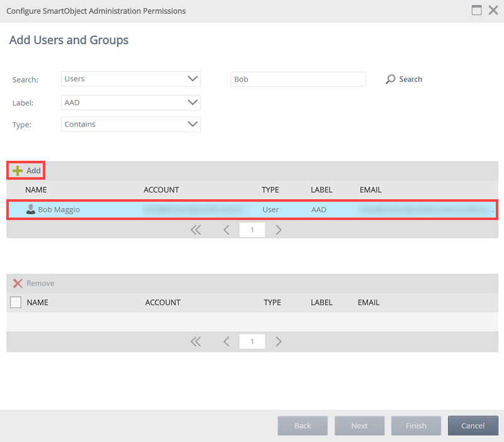The height and width of the screenshot is (442, 504).
Task: Click the Finish button
Action: click(416, 426)
